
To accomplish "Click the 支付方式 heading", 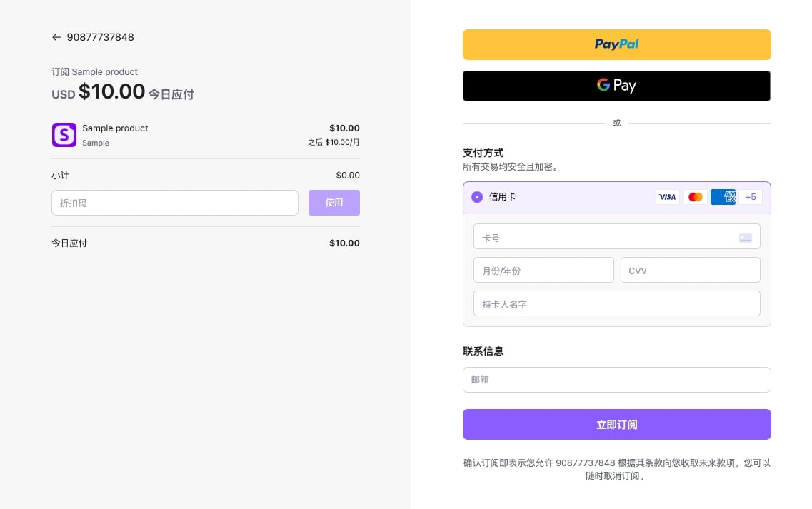I will [x=483, y=153].
